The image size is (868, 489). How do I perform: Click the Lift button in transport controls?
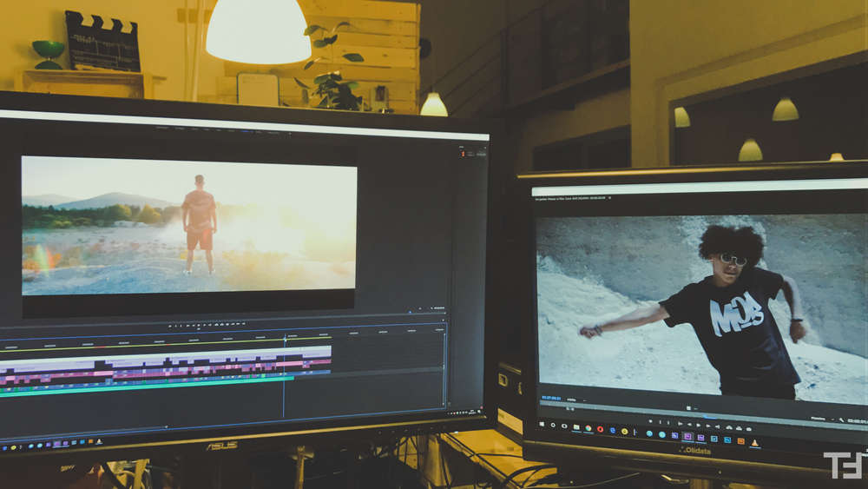click(729, 427)
